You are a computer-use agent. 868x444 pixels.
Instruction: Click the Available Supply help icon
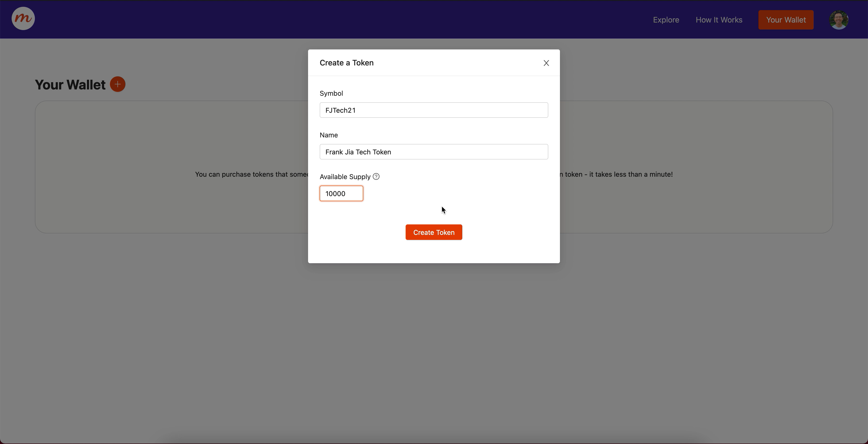click(376, 177)
